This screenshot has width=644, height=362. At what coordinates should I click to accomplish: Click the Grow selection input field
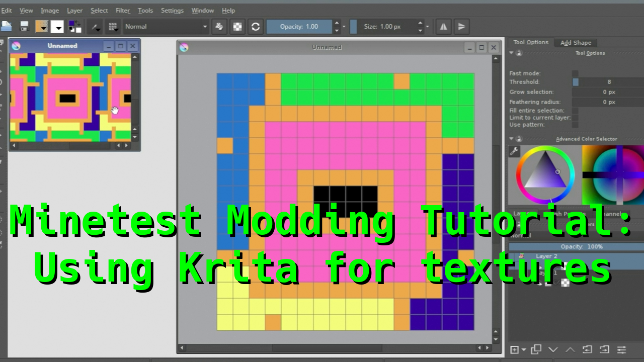point(609,92)
